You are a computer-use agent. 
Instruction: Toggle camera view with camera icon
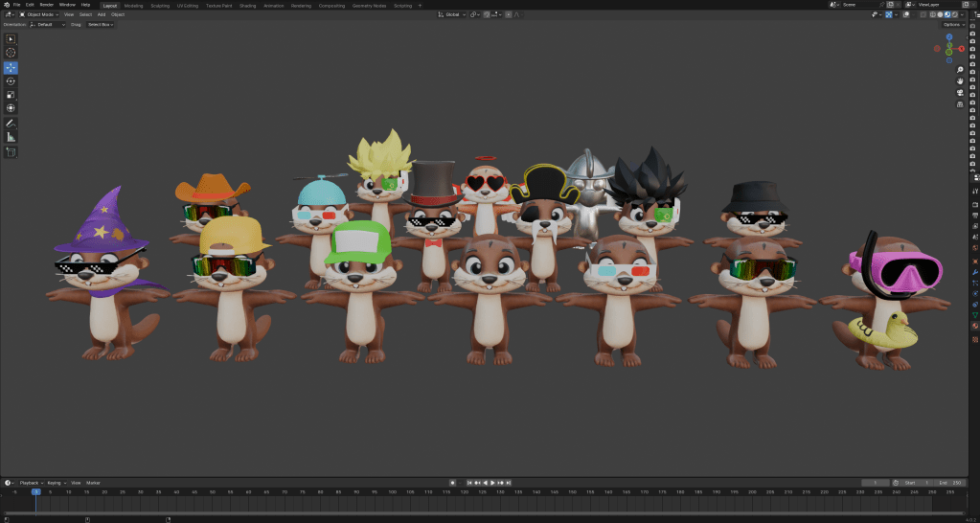pos(960,94)
